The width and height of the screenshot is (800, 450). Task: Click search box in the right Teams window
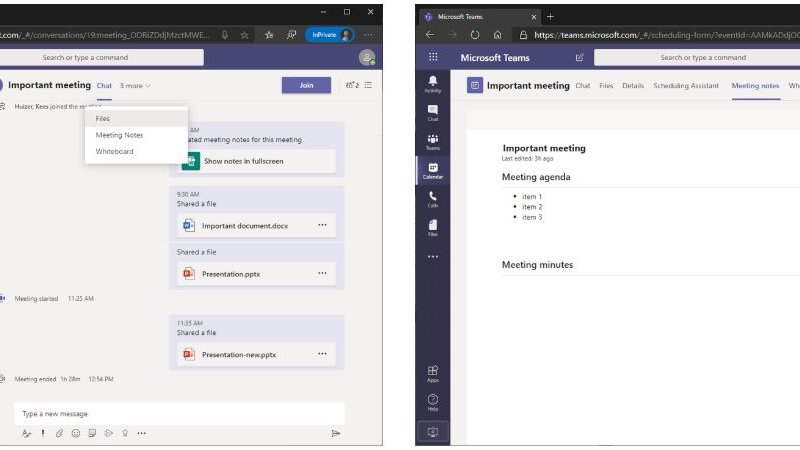[697, 57]
